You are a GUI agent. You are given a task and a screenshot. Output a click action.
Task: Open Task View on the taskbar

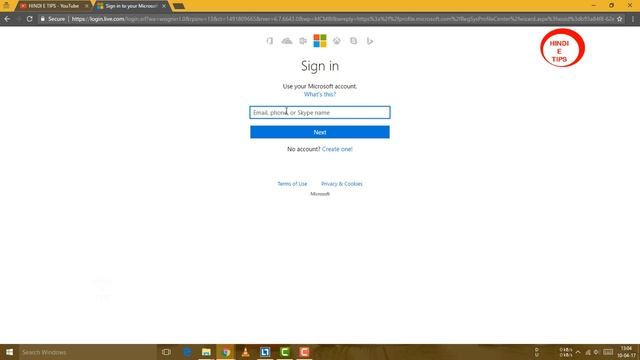pos(166,352)
